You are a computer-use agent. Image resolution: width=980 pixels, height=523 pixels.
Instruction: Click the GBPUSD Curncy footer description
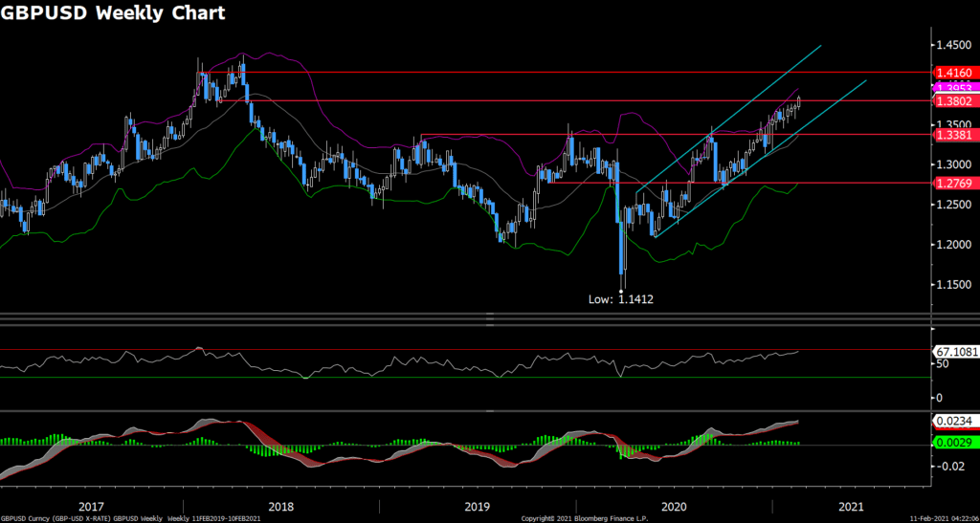coord(130,518)
